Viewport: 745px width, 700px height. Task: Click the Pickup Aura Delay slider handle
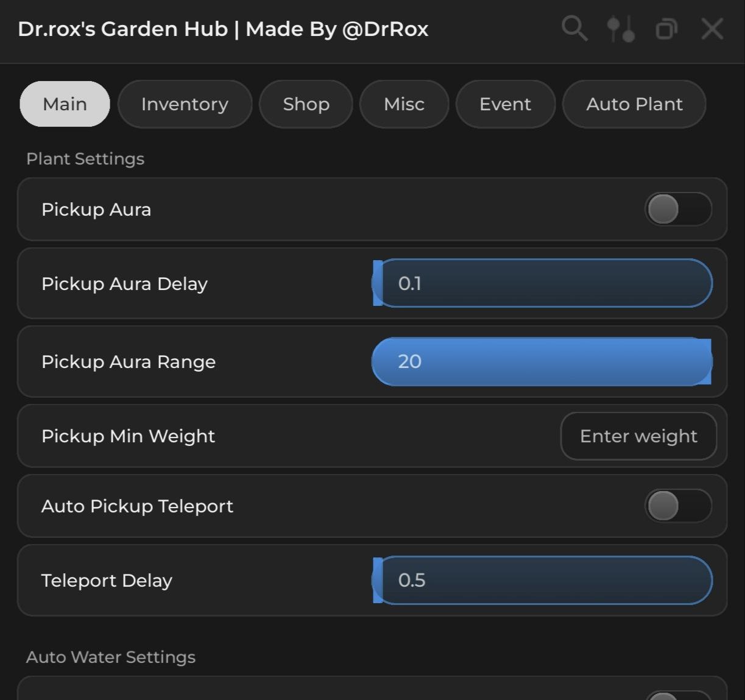378,283
